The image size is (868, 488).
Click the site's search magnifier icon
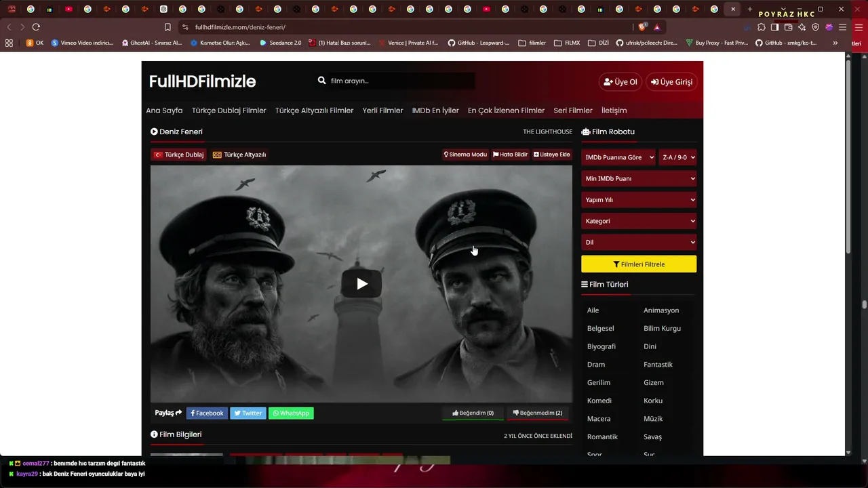322,81
